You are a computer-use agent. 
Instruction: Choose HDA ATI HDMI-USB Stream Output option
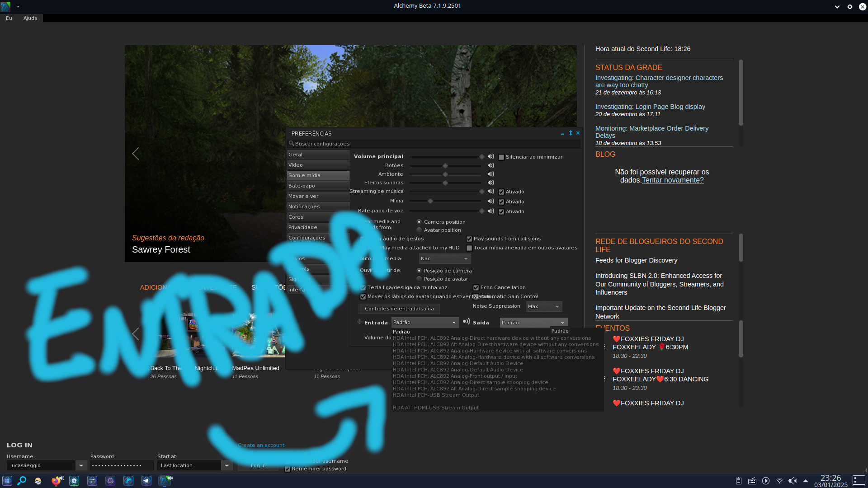497,408
